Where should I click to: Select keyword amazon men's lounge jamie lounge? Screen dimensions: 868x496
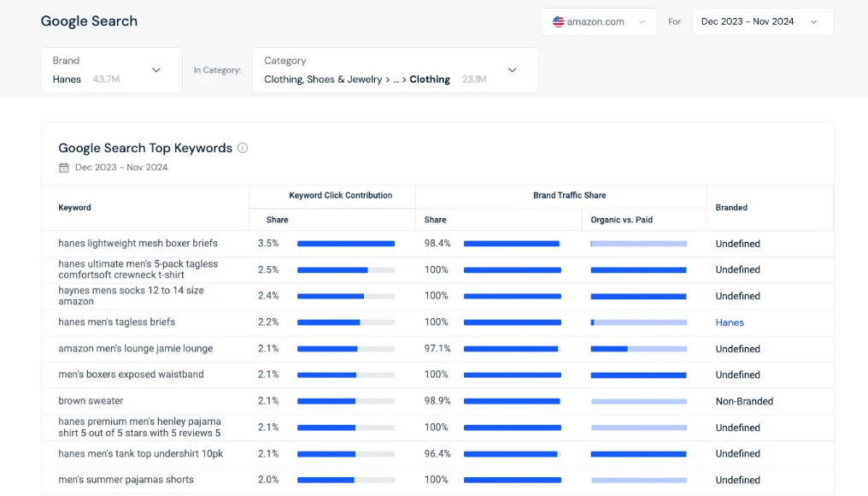point(135,349)
